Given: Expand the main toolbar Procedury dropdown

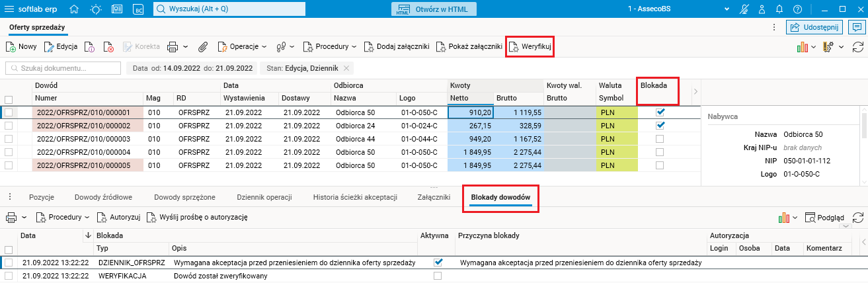Looking at the screenshot, I should pyautogui.click(x=354, y=47).
